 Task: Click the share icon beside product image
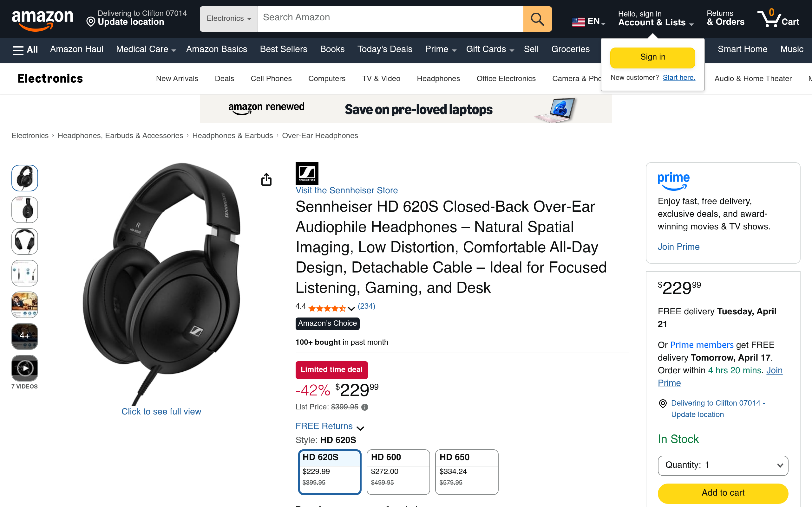pos(266,179)
